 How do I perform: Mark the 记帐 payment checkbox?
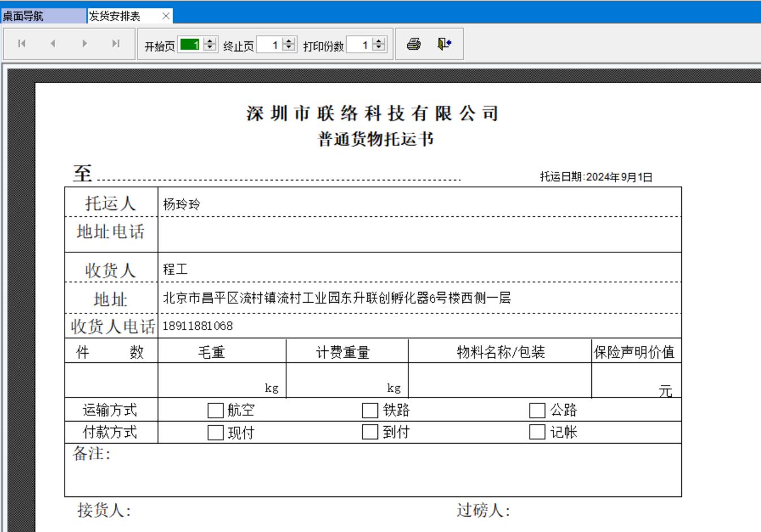[x=537, y=432]
